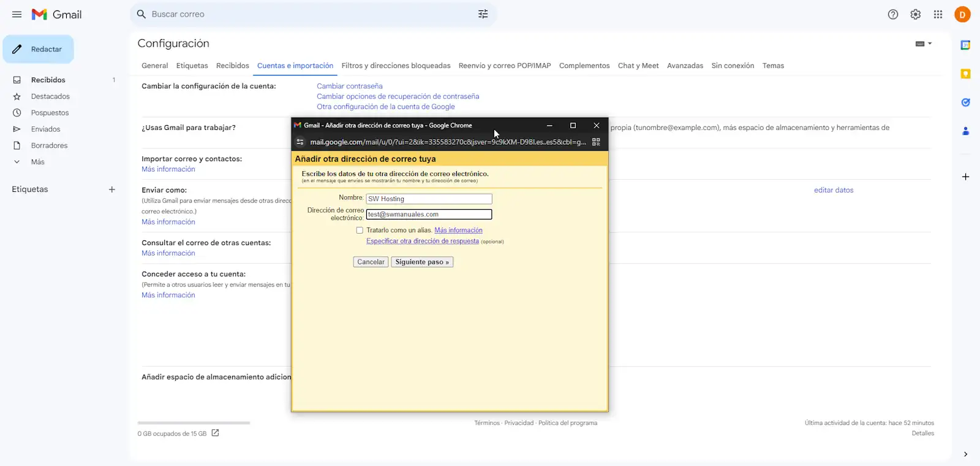980x466 pixels.
Task: Click the popup address bar URL
Action: pos(448,142)
